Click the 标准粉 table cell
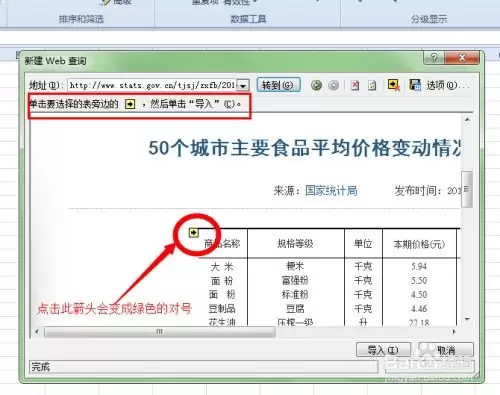Image resolution: width=500 pixels, height=395 pixels. (295, 294)
